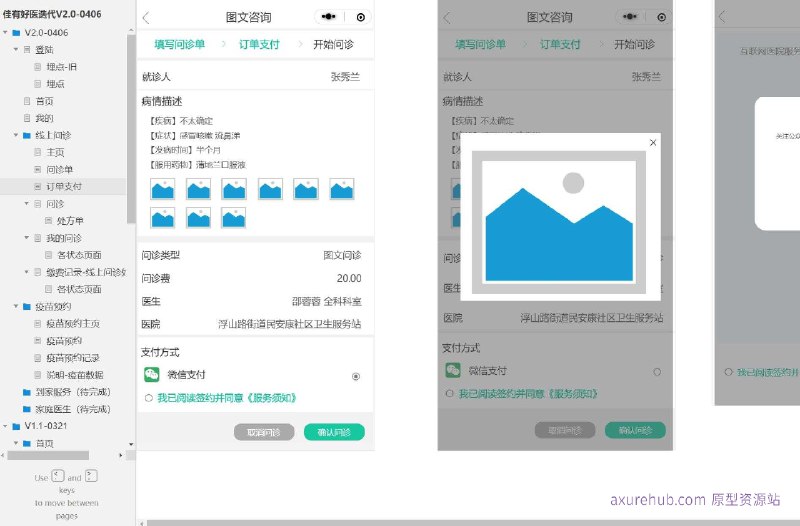Collapse the 缴费记录-线上问诊 node arrow
The width and height of the screenshot is (800, 526).
[27, 272]
